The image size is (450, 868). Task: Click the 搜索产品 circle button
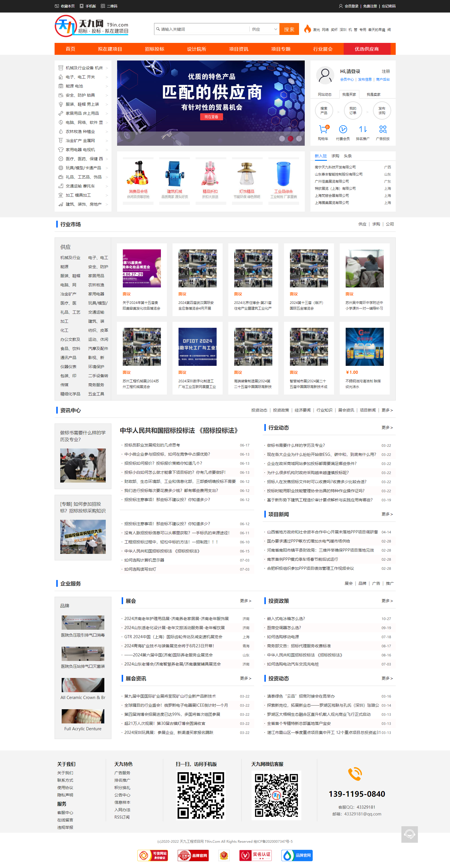[x=324, y=110]
